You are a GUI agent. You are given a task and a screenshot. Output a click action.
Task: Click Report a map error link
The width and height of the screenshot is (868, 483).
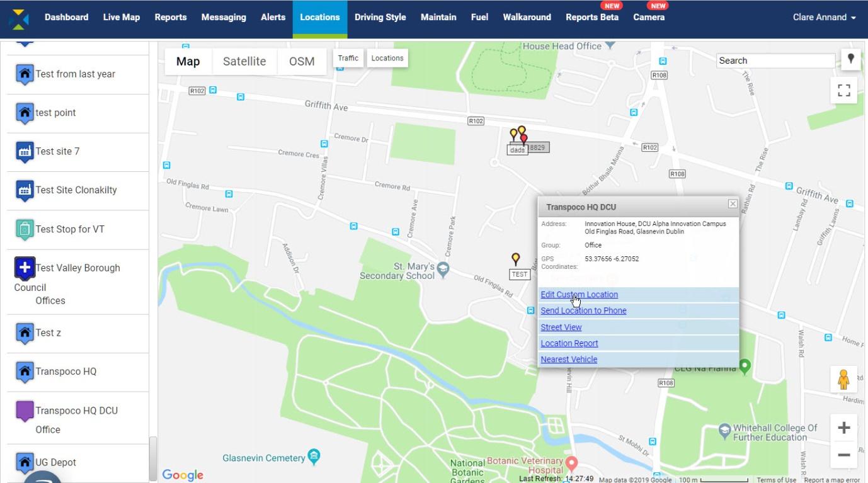pos(831,480)
